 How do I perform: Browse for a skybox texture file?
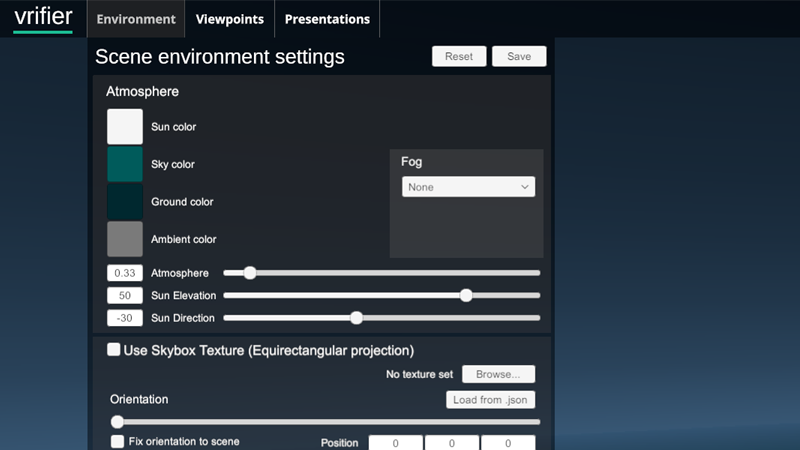pyautogui.click(x=498, y=374)
